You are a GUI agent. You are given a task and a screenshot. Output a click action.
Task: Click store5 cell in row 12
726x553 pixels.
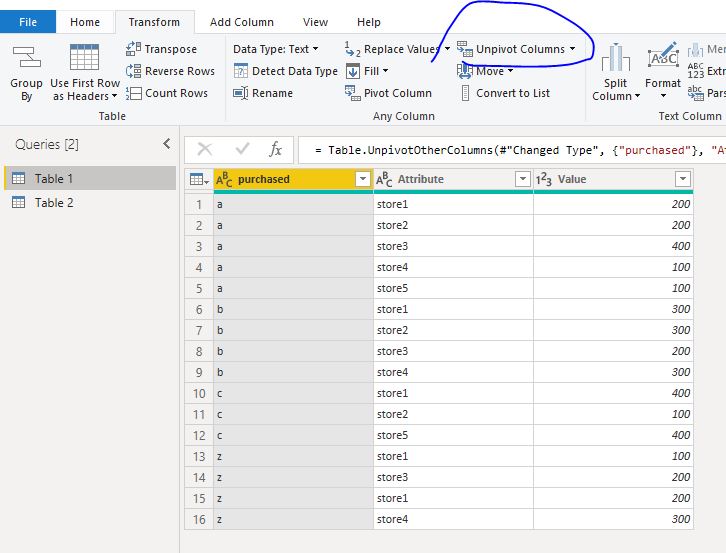point(453,435)
